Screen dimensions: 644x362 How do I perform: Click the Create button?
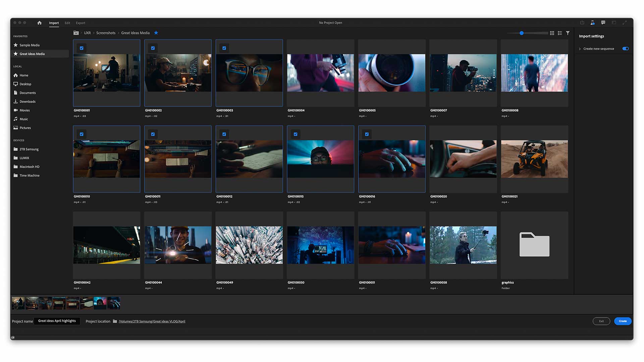[x=623, y=321]
